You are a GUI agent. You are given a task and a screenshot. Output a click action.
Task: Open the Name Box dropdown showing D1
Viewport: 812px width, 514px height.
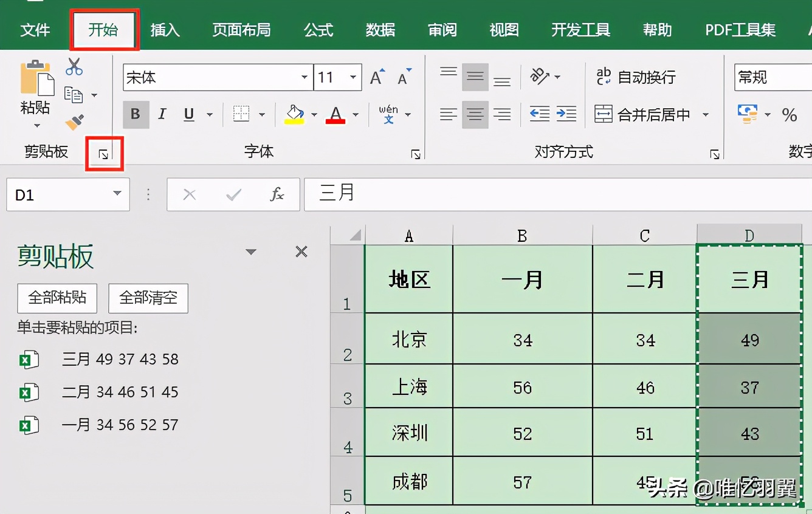coord(117,194)
